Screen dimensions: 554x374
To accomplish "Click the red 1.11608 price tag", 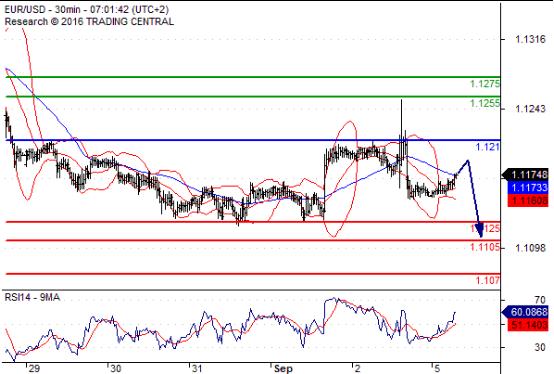I will 528,201.
